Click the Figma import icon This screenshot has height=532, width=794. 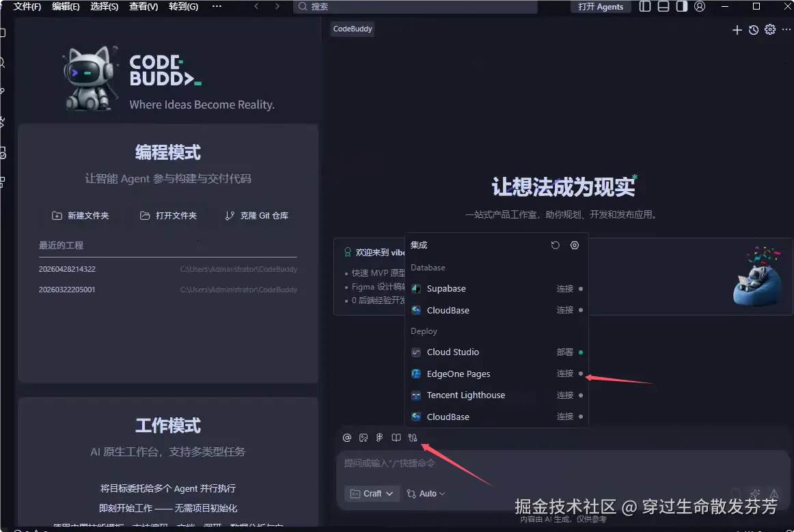pos(380,438)
